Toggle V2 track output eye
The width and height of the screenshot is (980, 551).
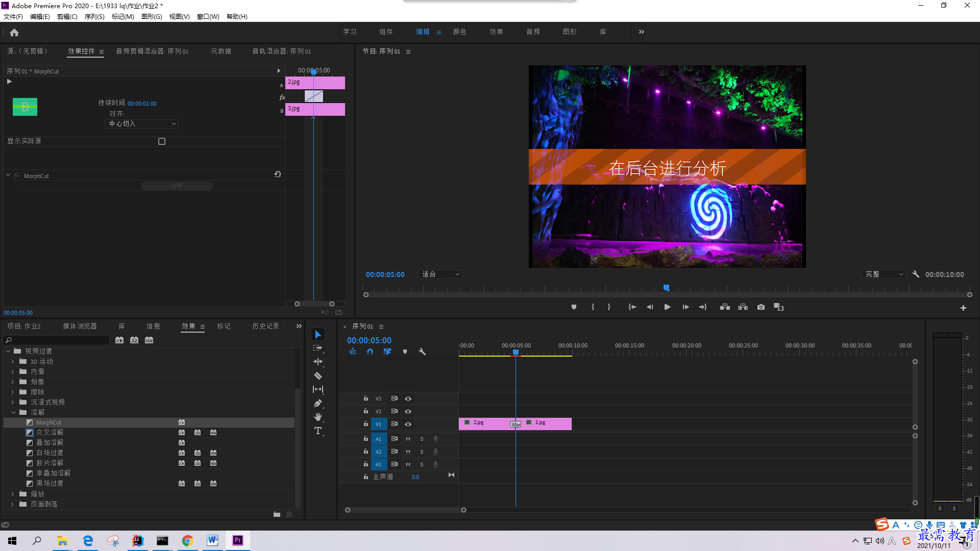coord(408,411)
